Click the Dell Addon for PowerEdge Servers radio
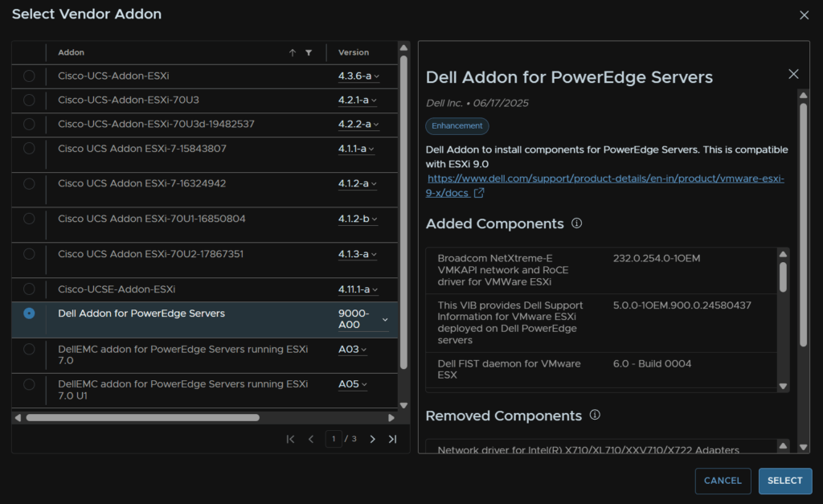The image size is (823, 504). (x=29, y=313)
